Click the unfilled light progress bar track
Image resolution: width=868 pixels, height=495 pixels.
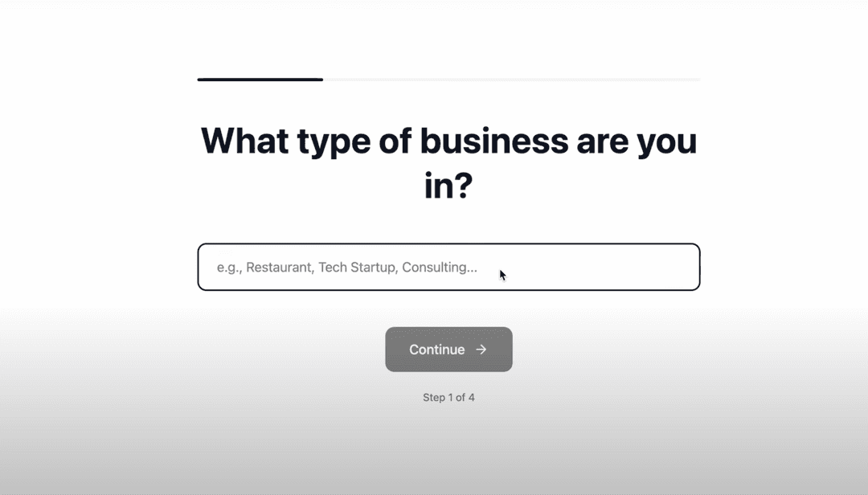pos(511,80)
